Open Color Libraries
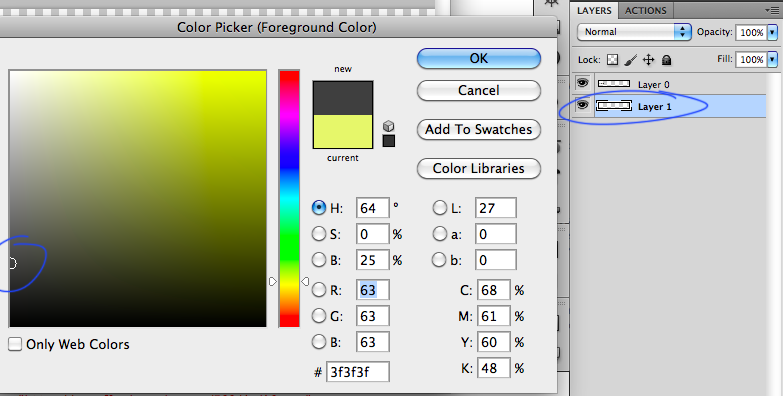Screen dimensions: 783x396 click(478, 168)
